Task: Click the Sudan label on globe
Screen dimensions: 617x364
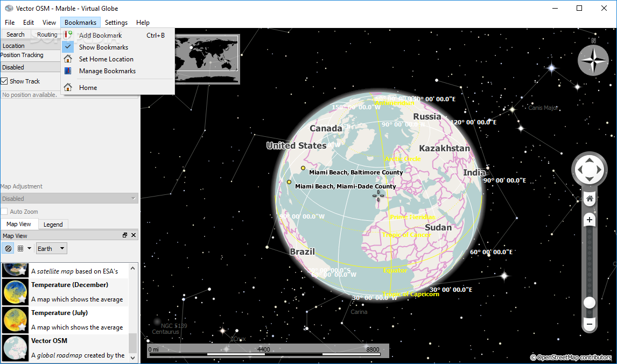Action: pyautogui.click(x=438, y=227)
